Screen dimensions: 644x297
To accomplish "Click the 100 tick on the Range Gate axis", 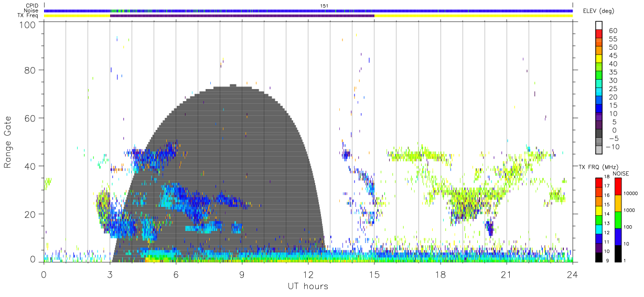I will pos(27,25).
